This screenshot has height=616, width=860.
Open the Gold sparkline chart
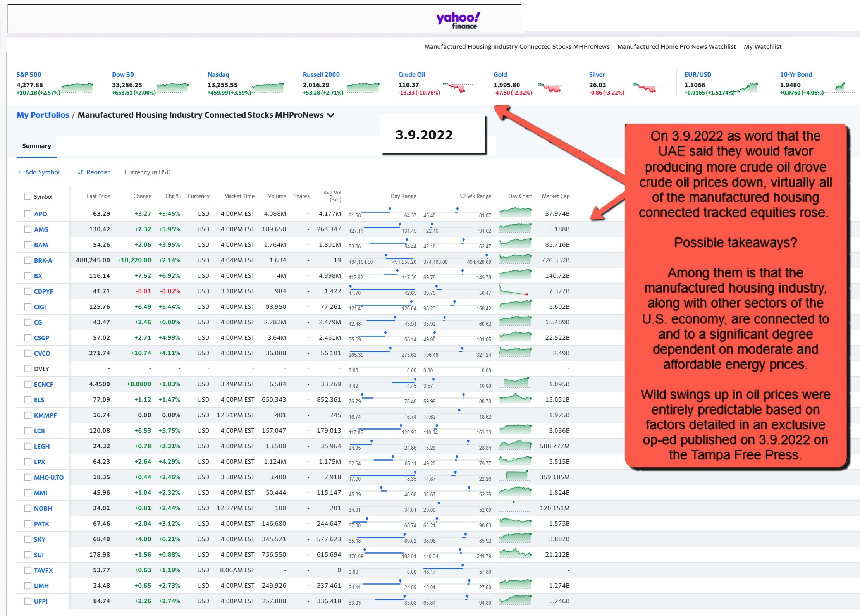click(x=553, y=88)
